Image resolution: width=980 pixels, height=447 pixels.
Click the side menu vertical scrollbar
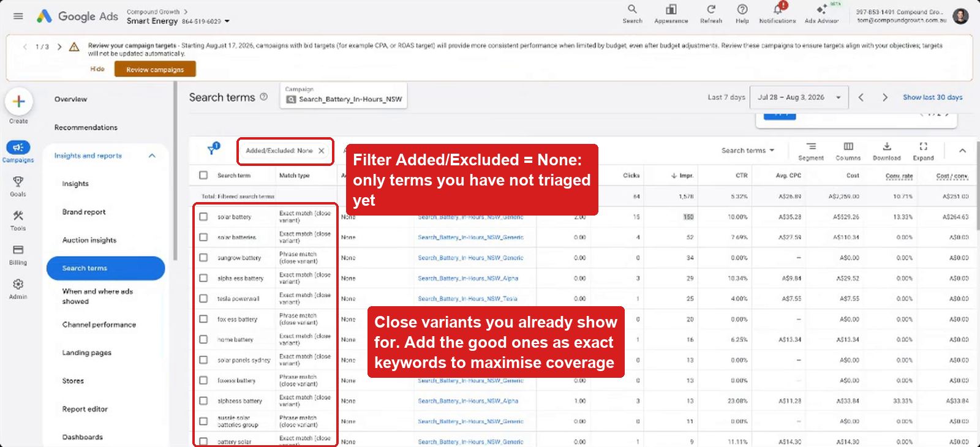[x=176, y=171]
